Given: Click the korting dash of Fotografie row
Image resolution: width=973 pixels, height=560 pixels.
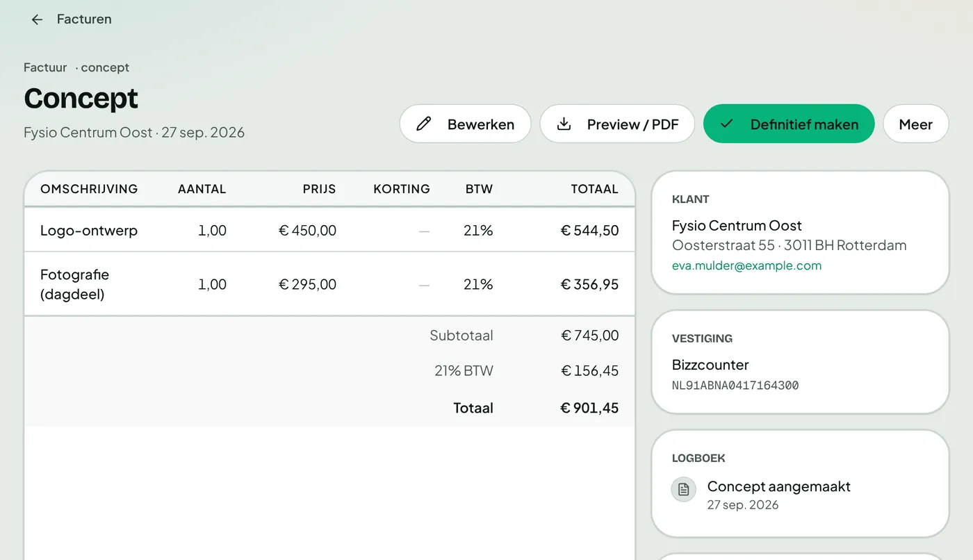Looking at the screenshot, I should tap(424, 285).
